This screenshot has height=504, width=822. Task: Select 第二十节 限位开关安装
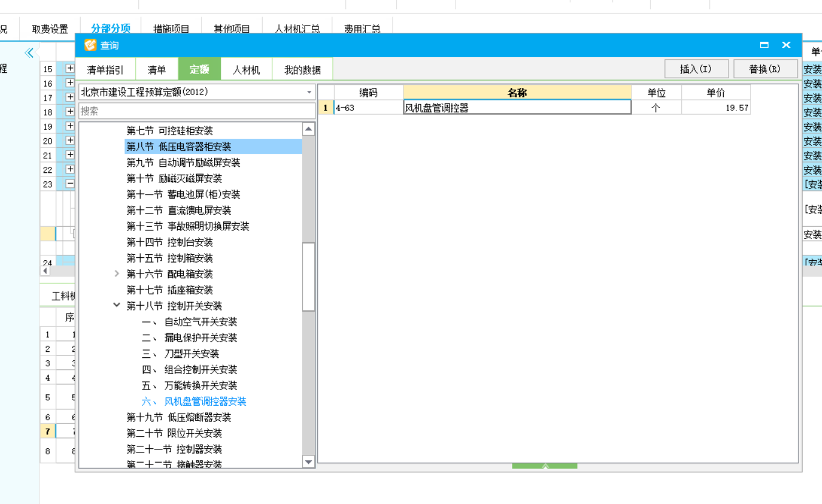(x=174, y=433)
